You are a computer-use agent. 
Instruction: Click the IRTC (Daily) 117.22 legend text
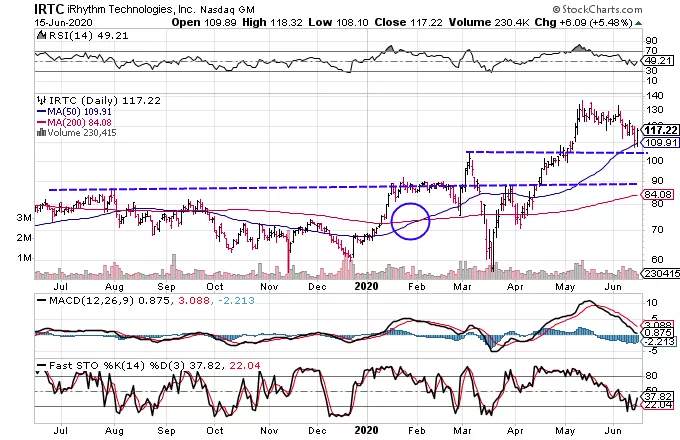click(x=105, y=101)
